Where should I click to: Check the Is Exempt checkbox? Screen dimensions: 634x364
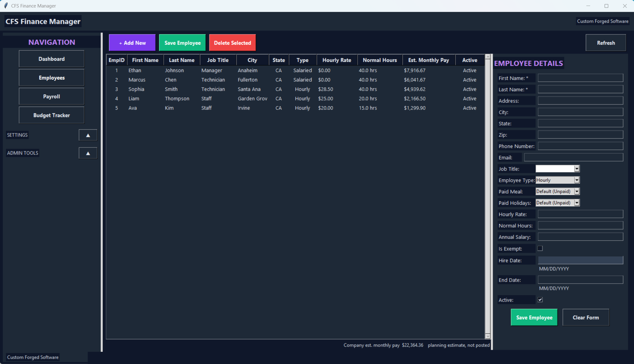tap(540, 249)
